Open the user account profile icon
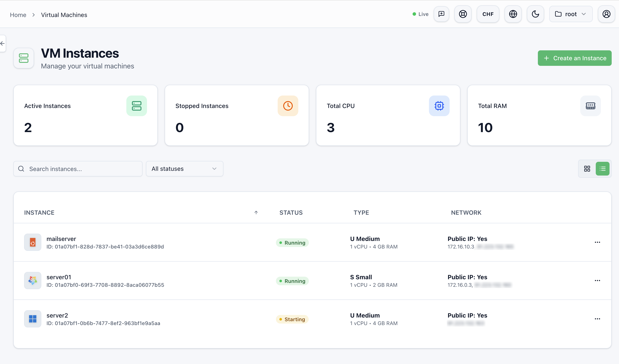 tap(606, 14)
